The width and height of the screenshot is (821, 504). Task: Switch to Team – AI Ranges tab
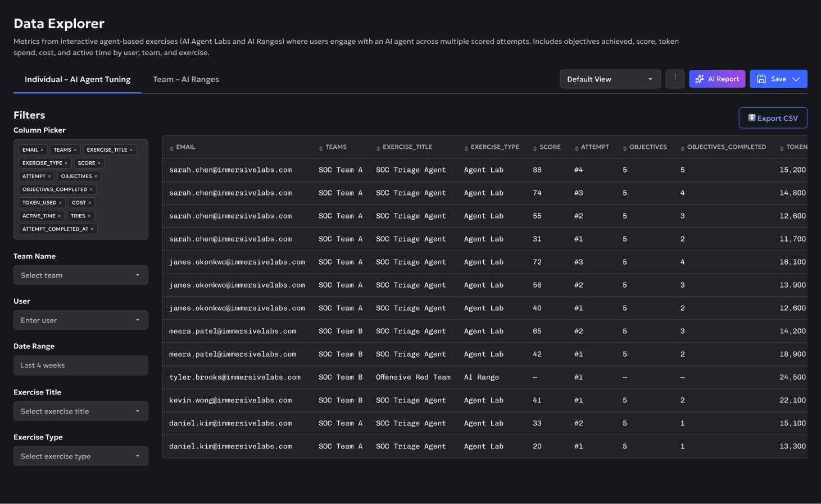point(186,79)
